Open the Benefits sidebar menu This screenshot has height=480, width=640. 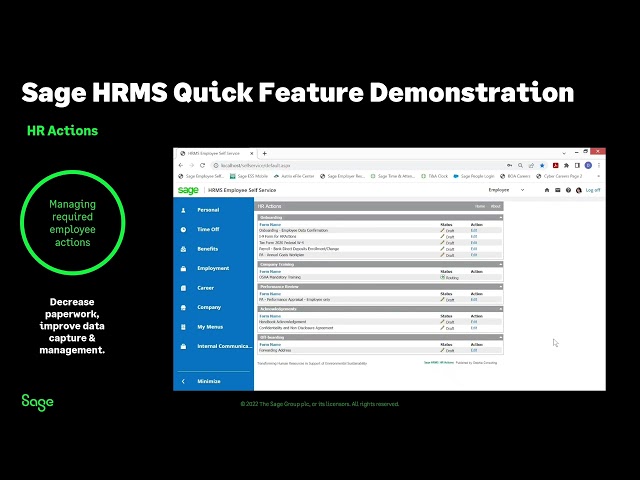tap(208, 249)
